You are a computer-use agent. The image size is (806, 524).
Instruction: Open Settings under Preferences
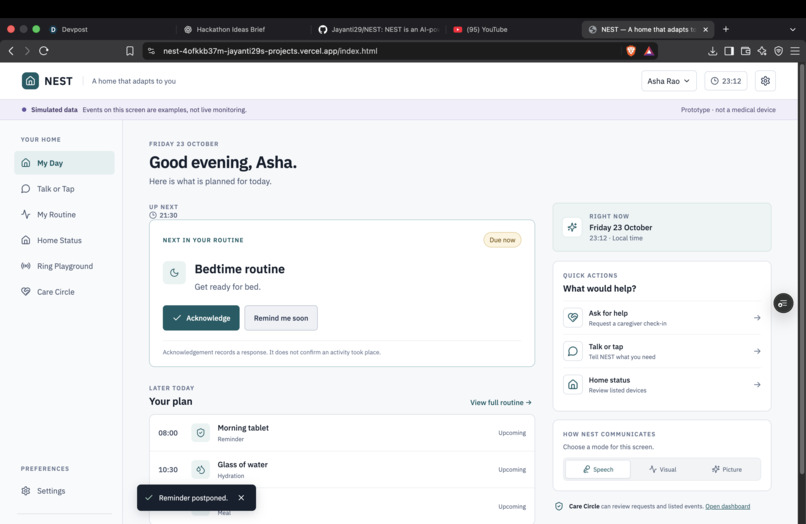click(64, 491)
